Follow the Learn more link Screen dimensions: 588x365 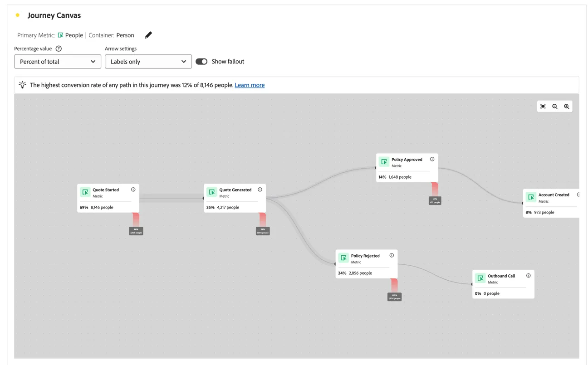click(x=250, y=85)
